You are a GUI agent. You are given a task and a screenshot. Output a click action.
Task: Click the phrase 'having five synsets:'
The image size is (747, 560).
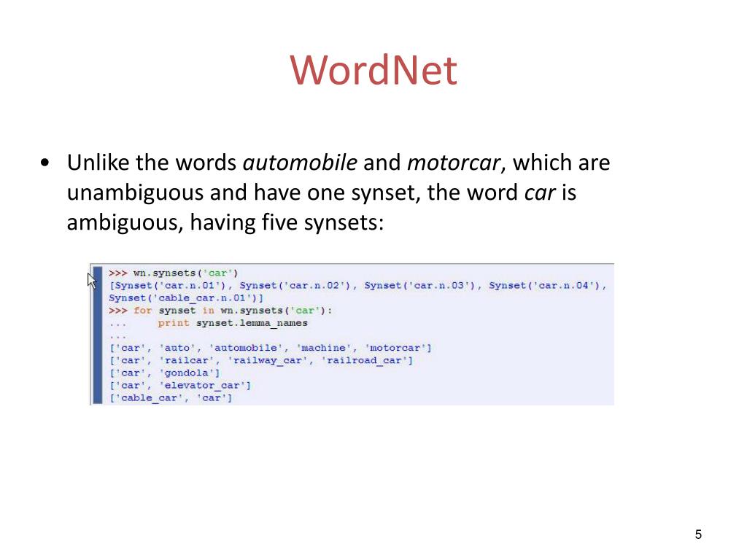tap(287, 222)
